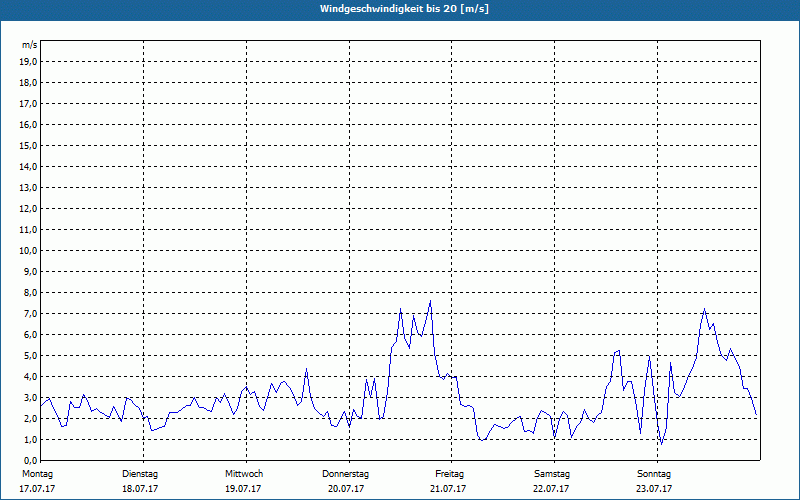Select the Montag label on the x-axis
The height and width of the screenshot is (500, 800).
pyautogui.click(x=36, y=474)
